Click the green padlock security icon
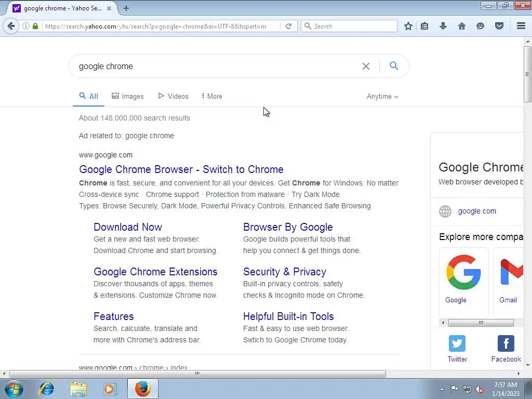The image size is (532, 399). (35, 26)
